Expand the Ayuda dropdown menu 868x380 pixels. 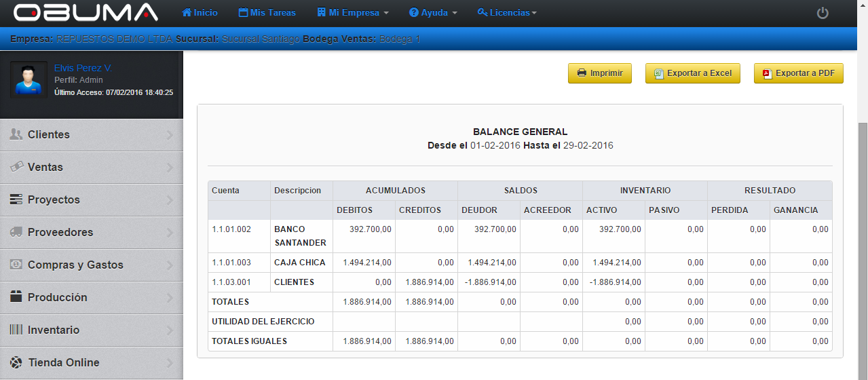pos(433,13)
